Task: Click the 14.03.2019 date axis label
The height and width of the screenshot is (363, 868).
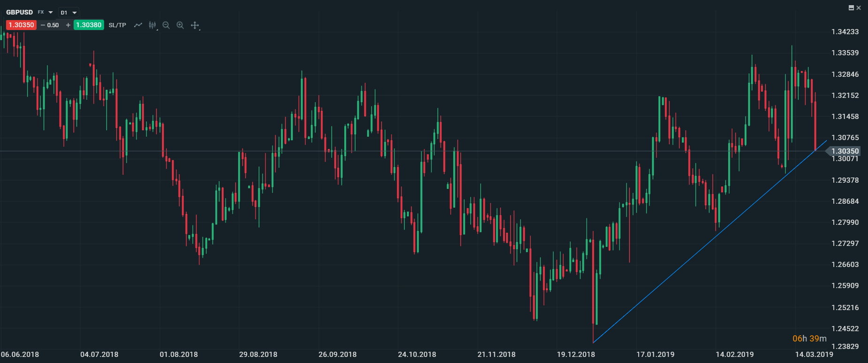Action: click(x=814, y=355)
